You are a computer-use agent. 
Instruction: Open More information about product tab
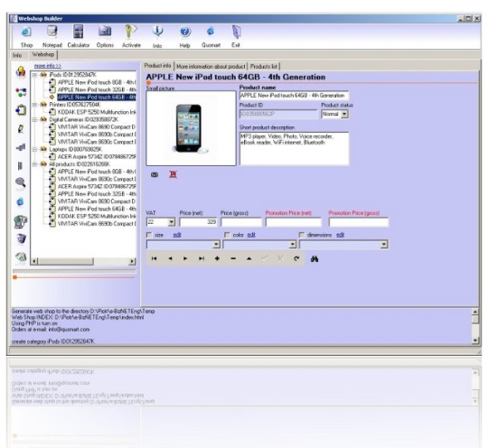pyautogui.click(x=211, y=66)
